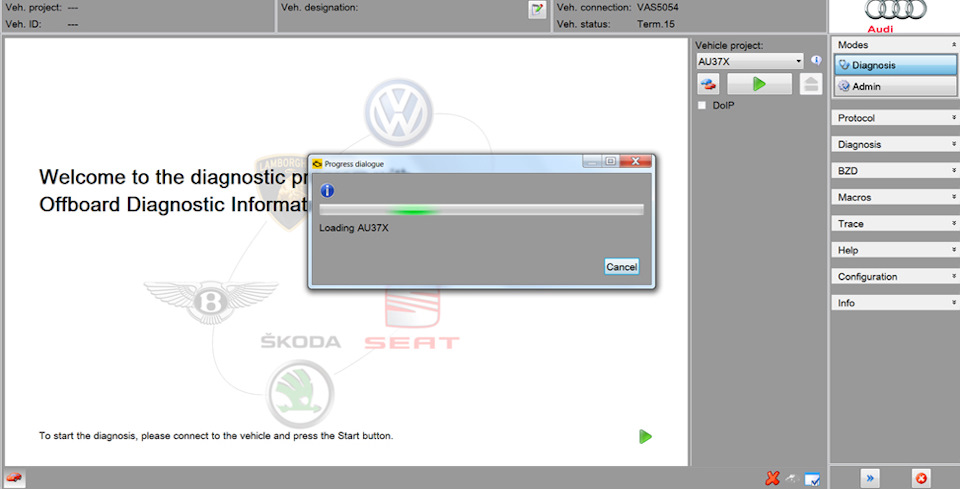Enable the DoIP checkbox
Image resolution: width=960 pixels, height=489 pixels.
pyautogui.click(x=702, y=105)
